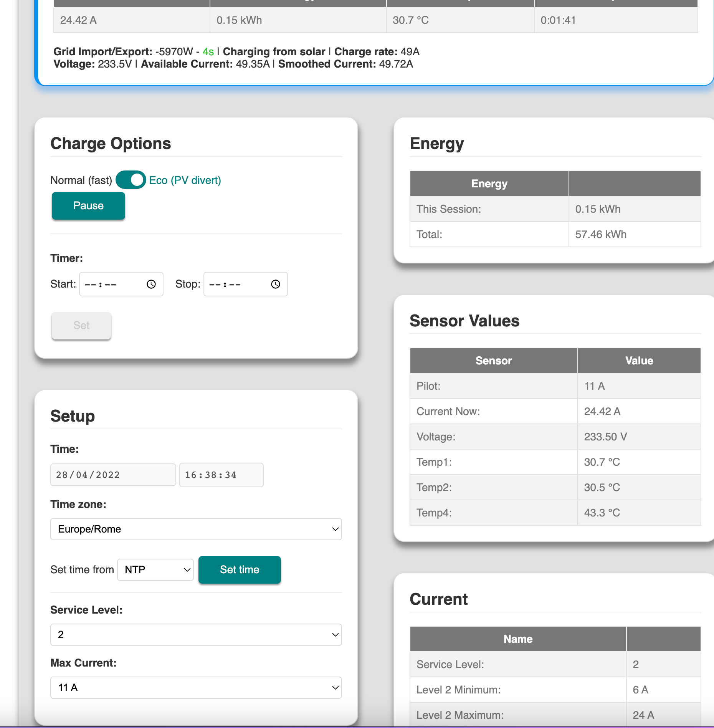This screenshot has height=728, width=714.
Task: Click the Set time from source arrow
Action: click(187, 570)
